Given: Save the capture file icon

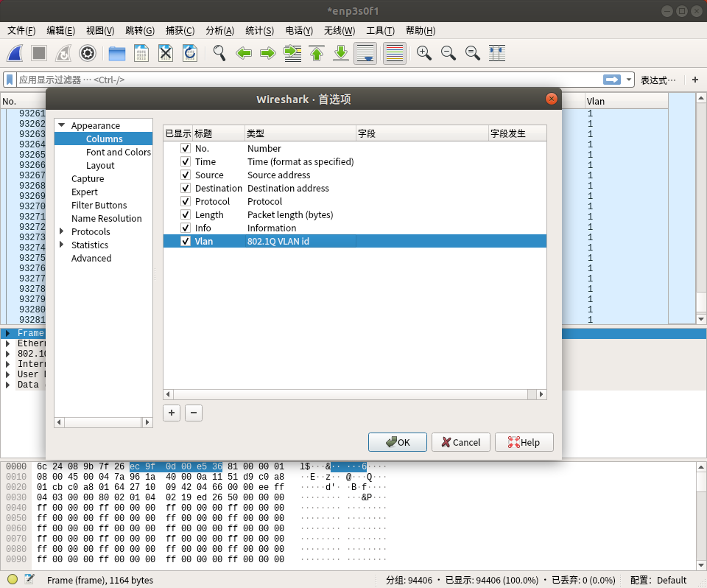Looking at the screenshot, I should coord(141,53).
